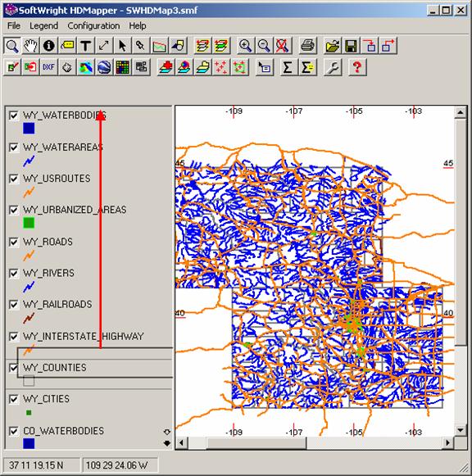This screenshot has width=472, height=476.
Task: Click the Zoom In magnifier button
Action: [245, 46]
